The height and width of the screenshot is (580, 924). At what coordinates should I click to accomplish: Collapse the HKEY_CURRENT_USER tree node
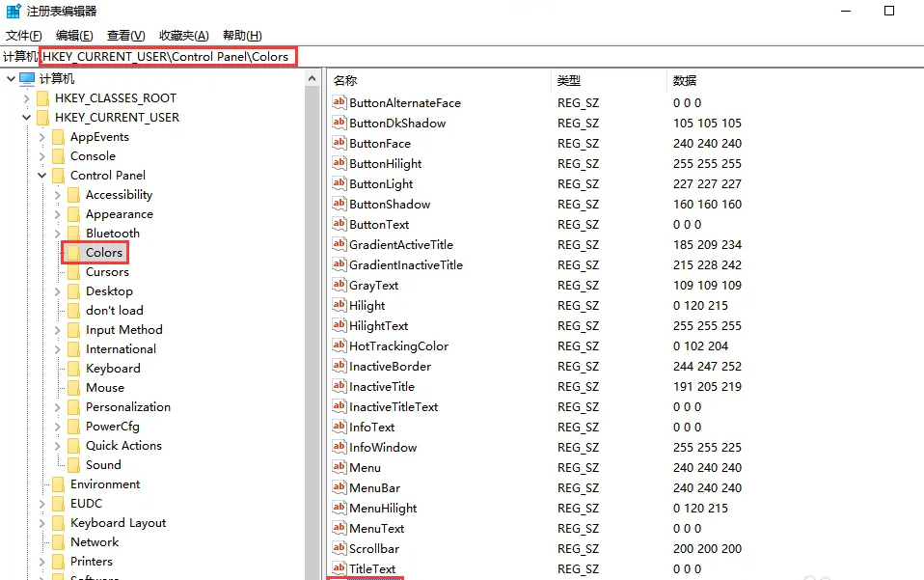point(26,117)
